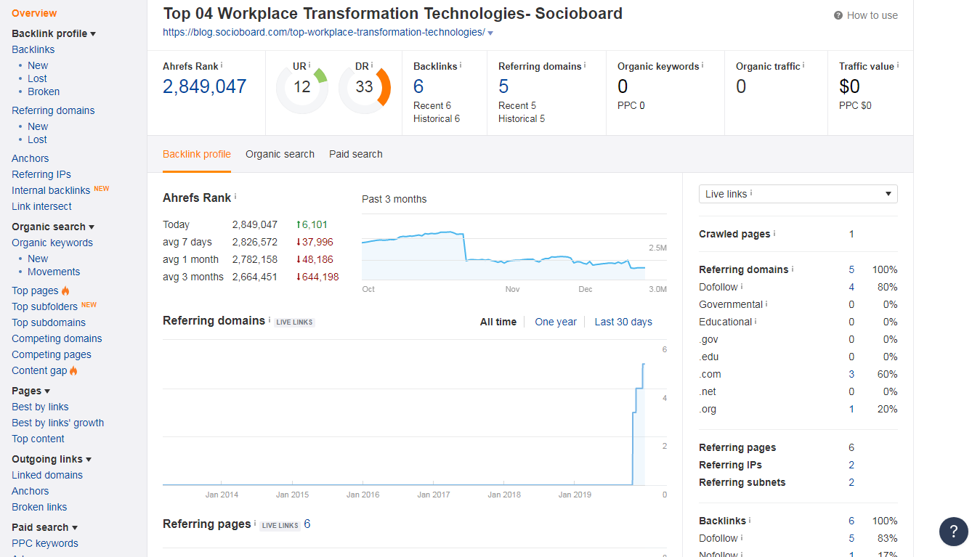Viewport: 980px width, 557px height.
Task: Open Broken links sidebar link
Action: click(x=39, y=507)
